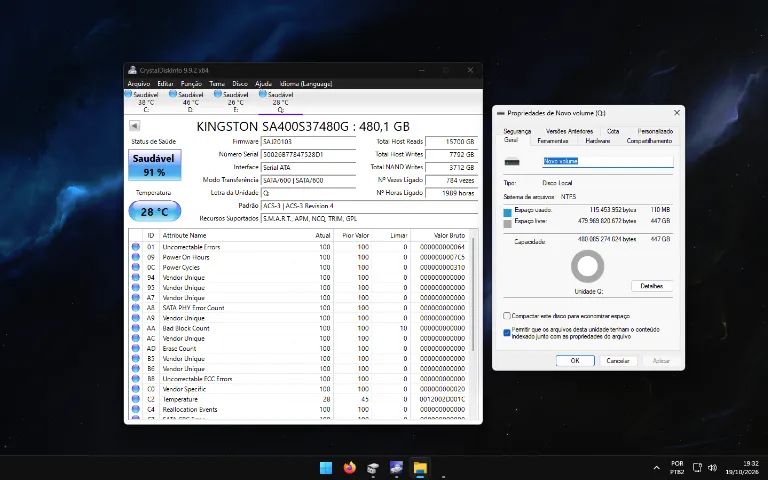Open the Tema menu
Screen dimensions: 768x480
[x=217, y=84]
